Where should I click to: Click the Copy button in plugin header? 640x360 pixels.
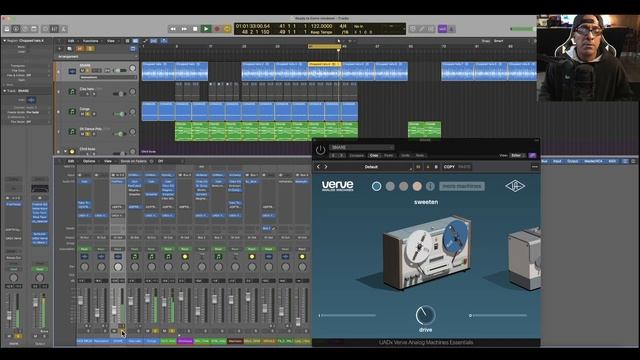pos(374,156)
